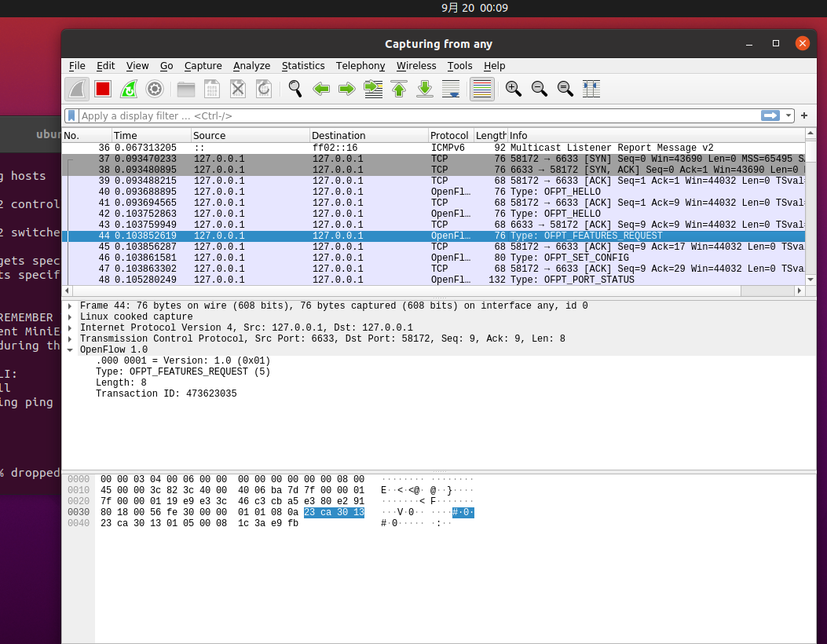Apply the display filter arrow button
Viewport: 827px width, 644px height.
click(x=770, y=115)
